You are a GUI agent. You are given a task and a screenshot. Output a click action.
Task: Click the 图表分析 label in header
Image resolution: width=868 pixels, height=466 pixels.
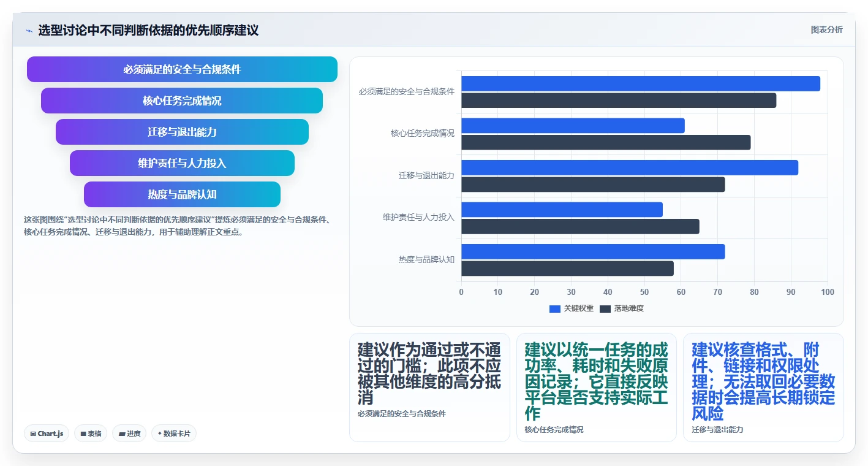(826, 29)
